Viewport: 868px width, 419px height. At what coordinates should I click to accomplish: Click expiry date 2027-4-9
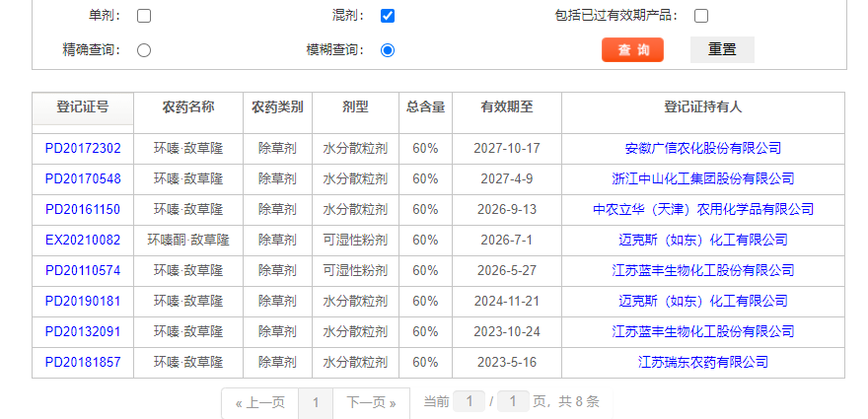507,178
